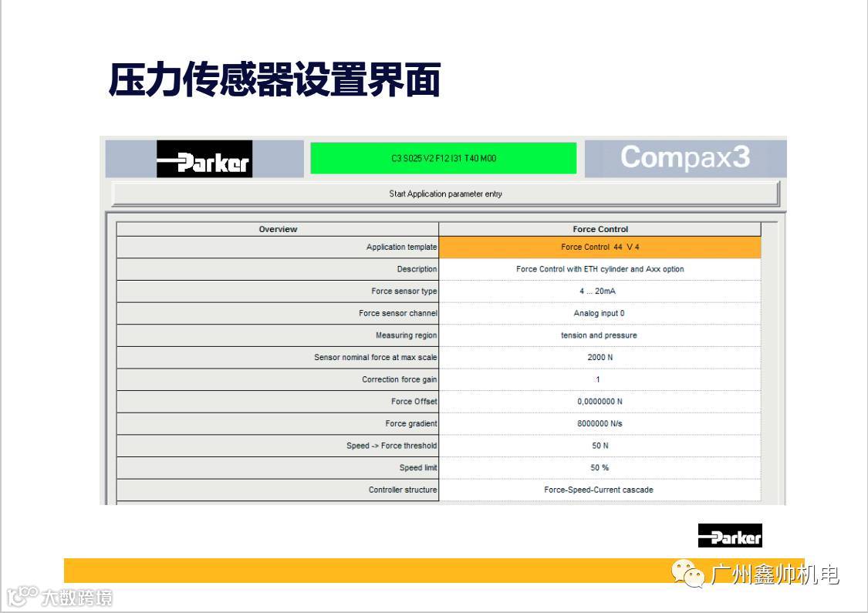
Task: Click 'Force Control with ETH cylinder' description value
Action: coord(600,269)
